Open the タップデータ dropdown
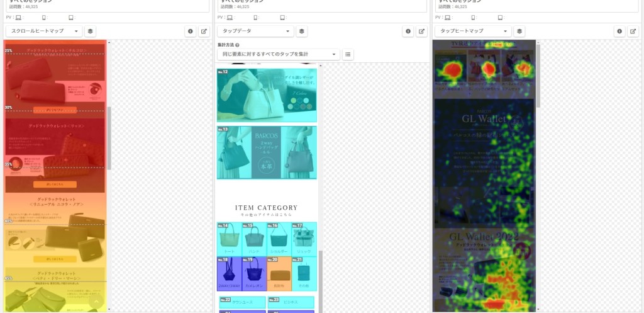This screenshot has width=644, height=313. click(255, 31)
